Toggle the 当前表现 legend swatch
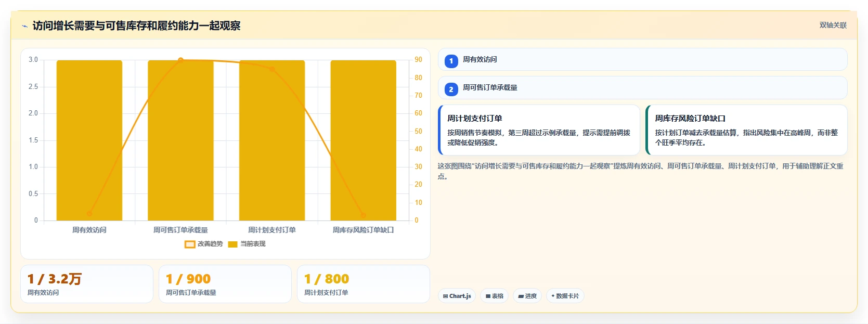The height and width of the screenshot is (324, 868). 232,244
